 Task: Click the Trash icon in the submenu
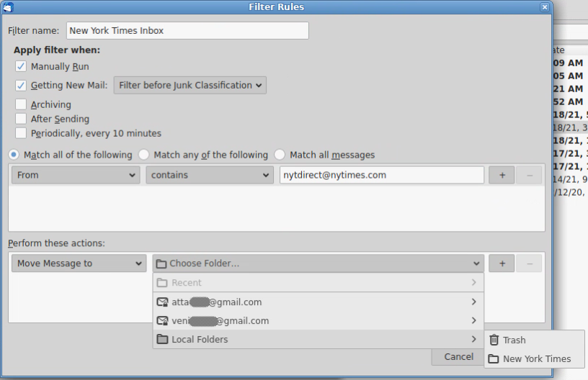[494, 340]
